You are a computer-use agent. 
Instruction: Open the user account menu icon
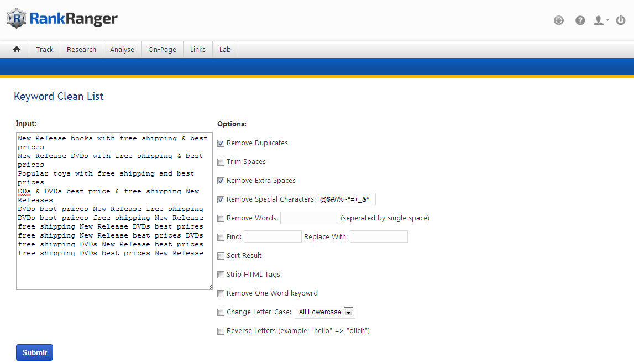coord(600,20)
